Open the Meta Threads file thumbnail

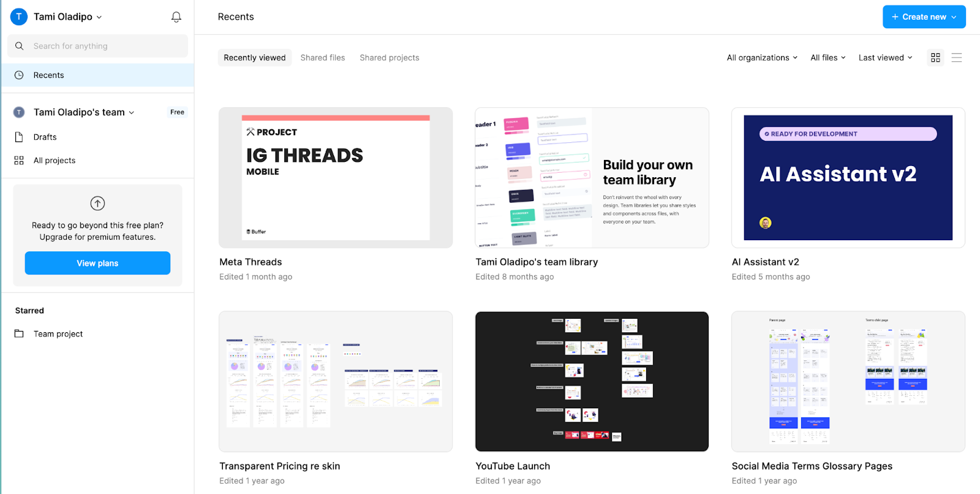coord(336,178)
